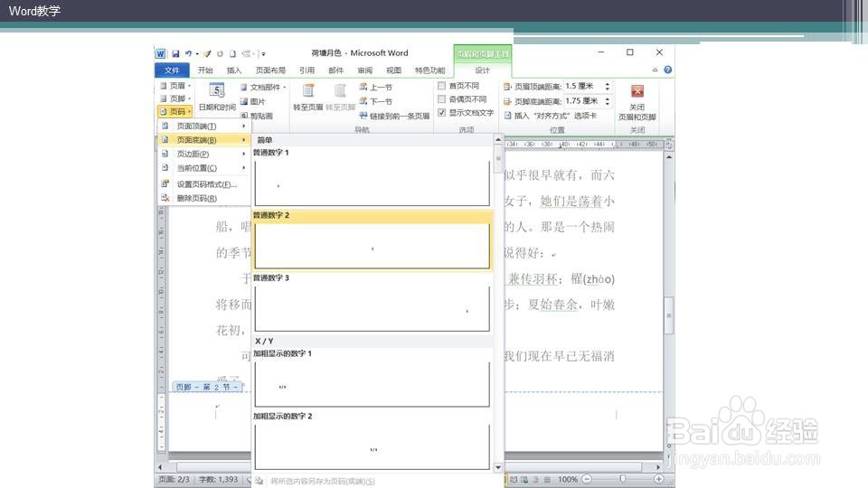Image resolution: width=868 pixels, height=488 pixels.
Task: Click red Close Header and Footer icon
Action: click(x=637, y=91)
